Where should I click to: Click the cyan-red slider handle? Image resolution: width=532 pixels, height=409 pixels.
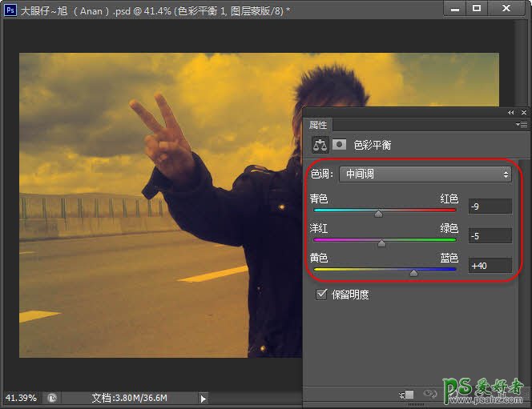click(x=378, y=214)
